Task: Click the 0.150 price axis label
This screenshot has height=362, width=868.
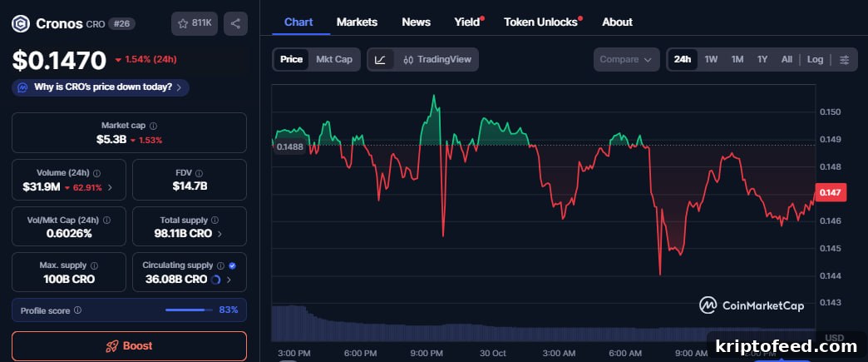Action: [831, 112]
